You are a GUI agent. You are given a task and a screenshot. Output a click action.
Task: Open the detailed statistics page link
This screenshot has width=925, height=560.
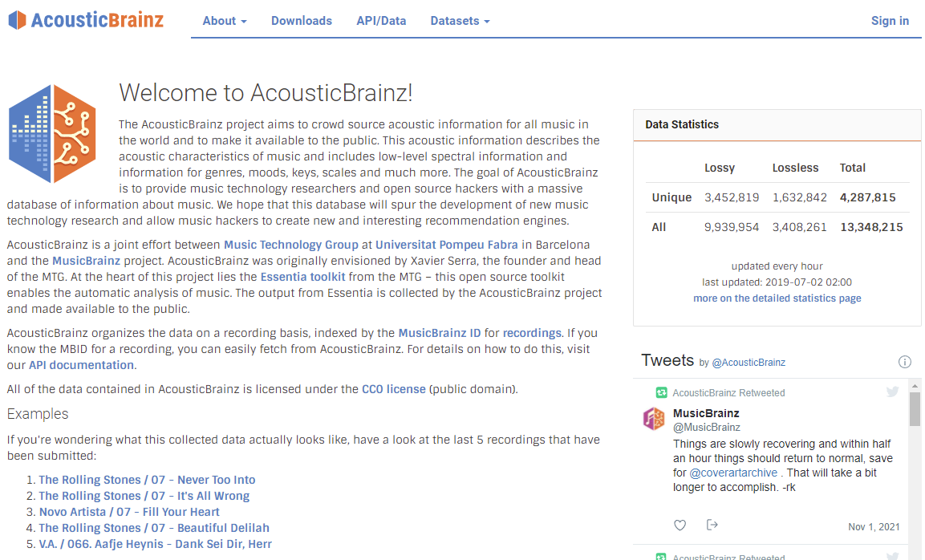point(777,298)
